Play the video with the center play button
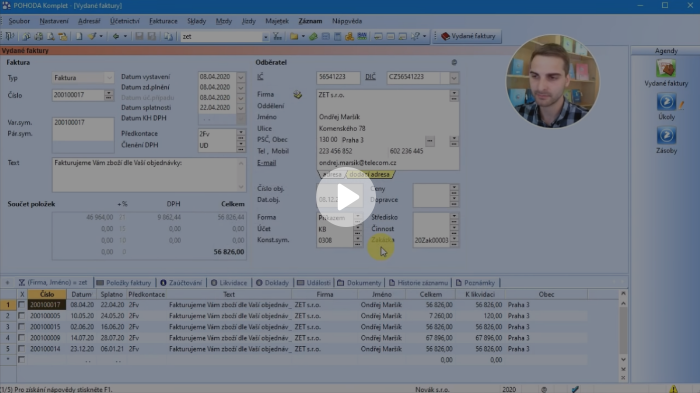The image size is (700, 393). click(x=346, y=197)
